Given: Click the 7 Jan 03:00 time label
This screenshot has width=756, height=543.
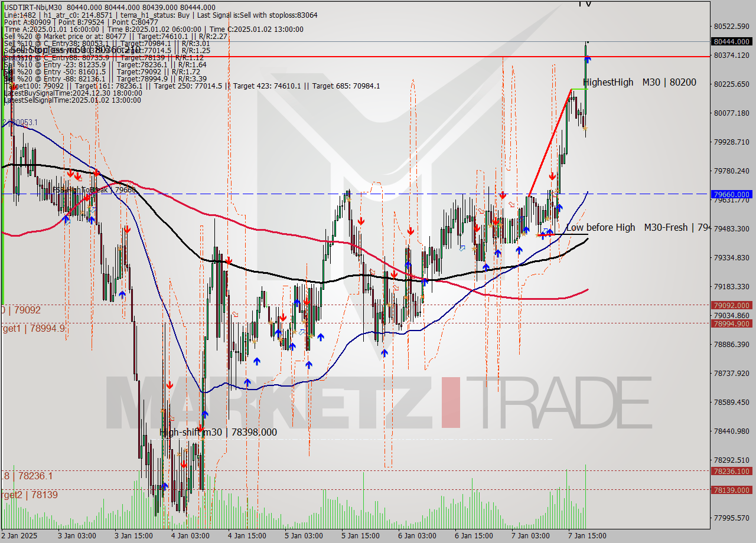Looking at the screenshot, I should tap(530, 536).
